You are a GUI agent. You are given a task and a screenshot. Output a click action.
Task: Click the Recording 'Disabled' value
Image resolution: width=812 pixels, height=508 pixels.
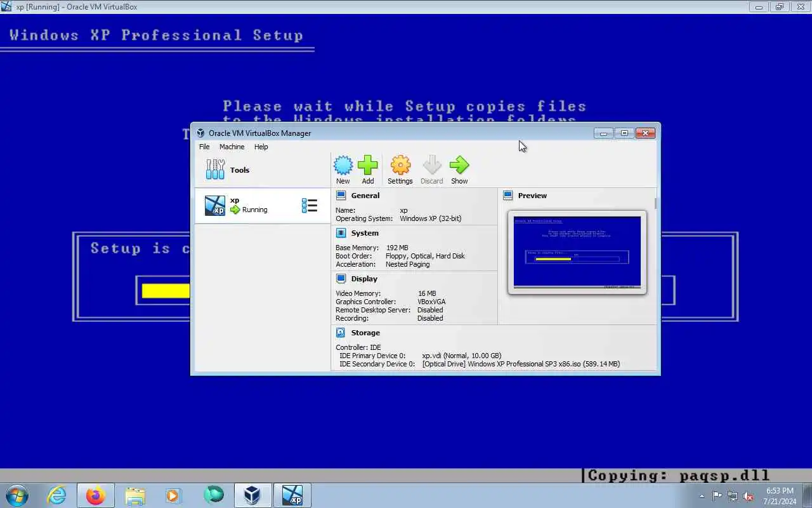pyautogui.click(x=430, y=318)
